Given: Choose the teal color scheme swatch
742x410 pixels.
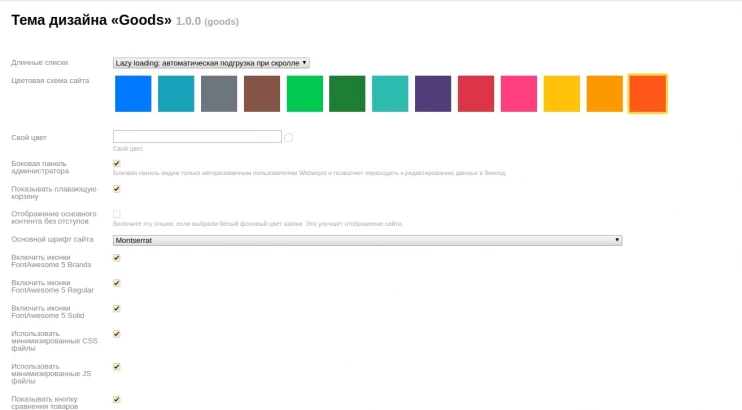Looking at the screenshot, I should [x=176, y=94].
